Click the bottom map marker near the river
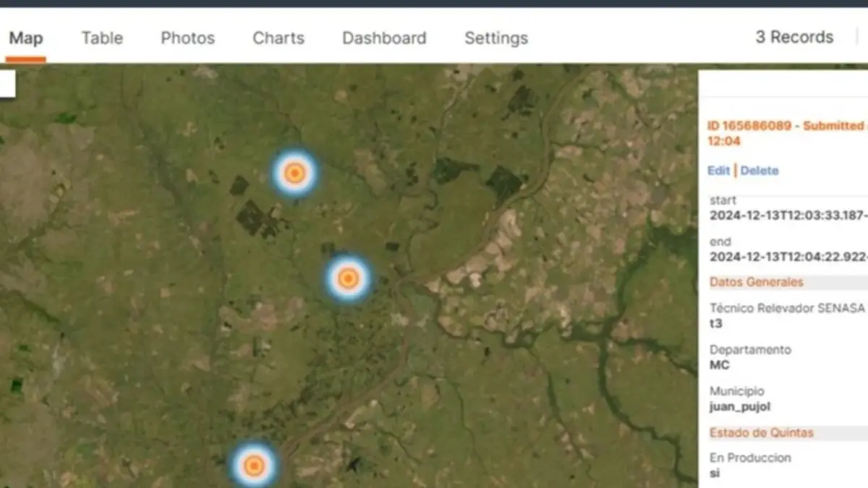Screen dimensions: 868x488 tap(254, 465)
